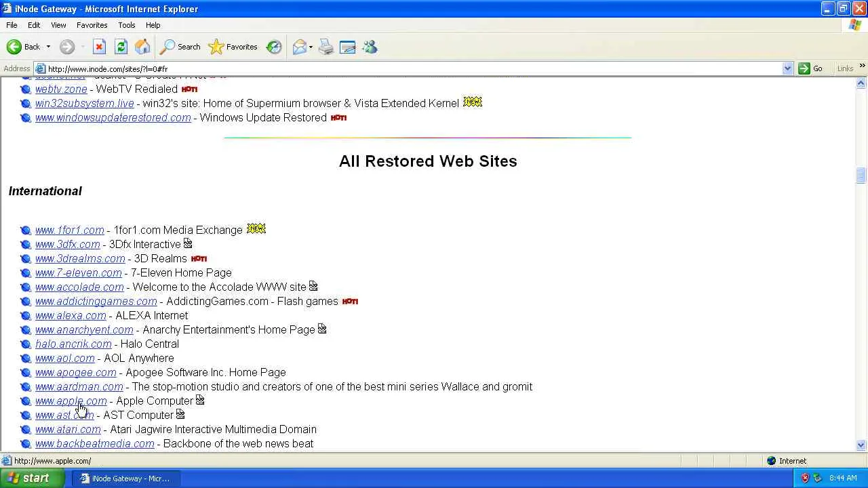Open the Help menu

(153, 25)
